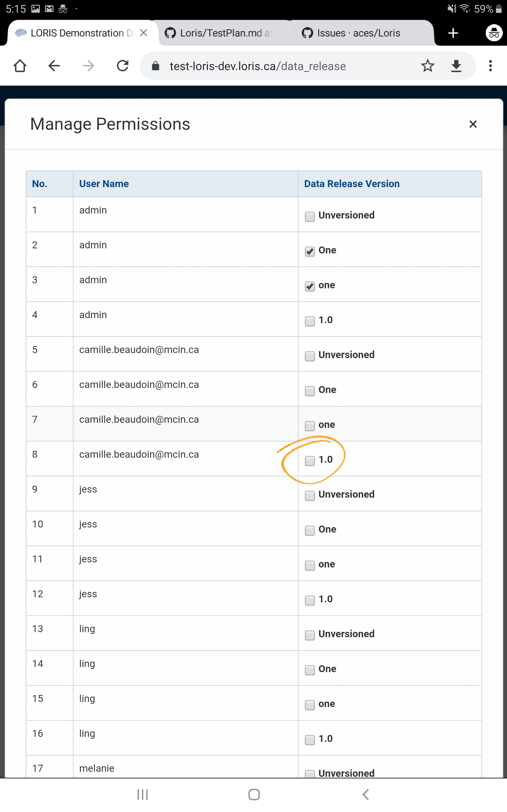Click the Forward navigation arrow

pyautogui.click(x=88, y=66)
